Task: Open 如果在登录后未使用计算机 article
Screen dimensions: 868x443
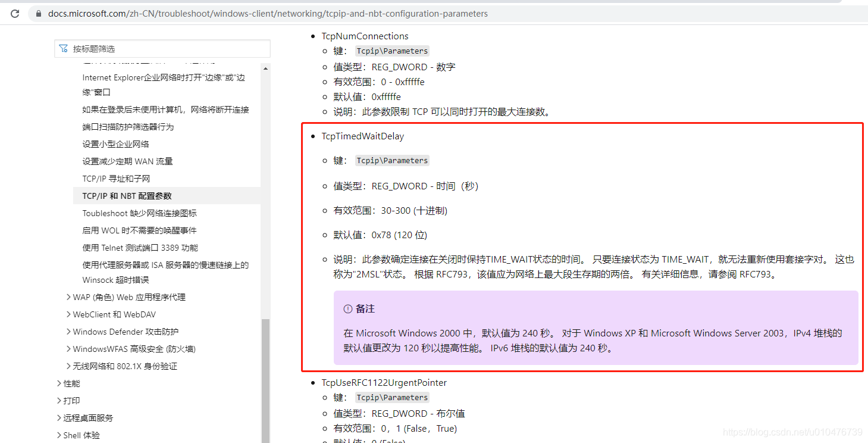Action: click(165, 110)
